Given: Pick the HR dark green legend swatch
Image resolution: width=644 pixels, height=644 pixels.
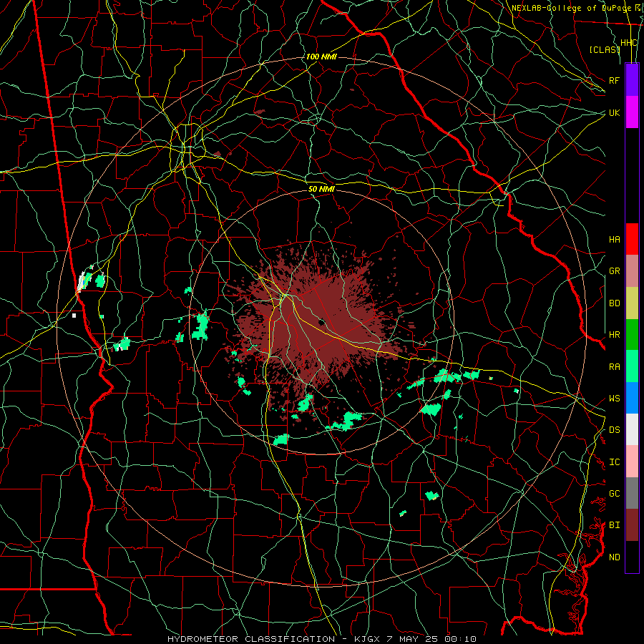Looking at the screenshot, I should tap(632, 335).
